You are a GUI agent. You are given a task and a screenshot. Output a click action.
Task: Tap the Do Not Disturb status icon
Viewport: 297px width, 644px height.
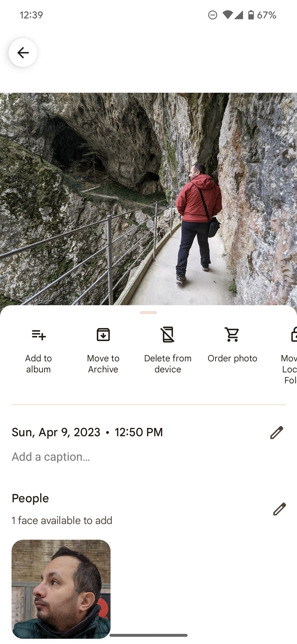213,15
